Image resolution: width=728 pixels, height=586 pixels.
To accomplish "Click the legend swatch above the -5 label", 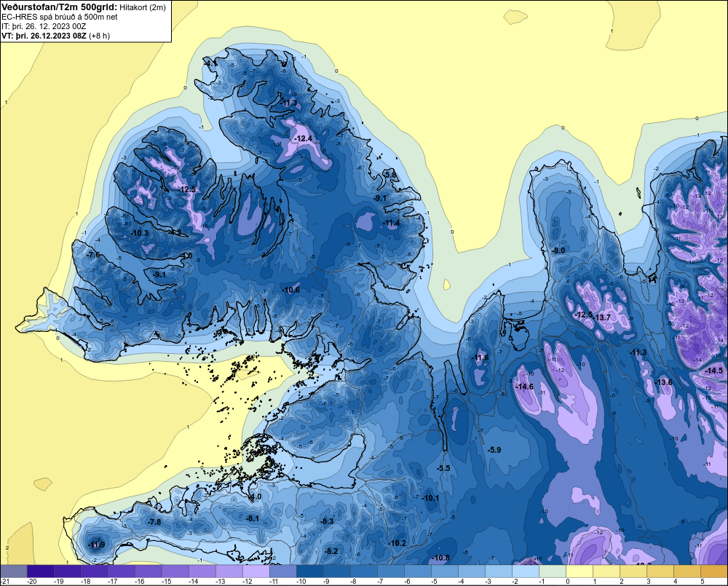I will click(445, 571).
